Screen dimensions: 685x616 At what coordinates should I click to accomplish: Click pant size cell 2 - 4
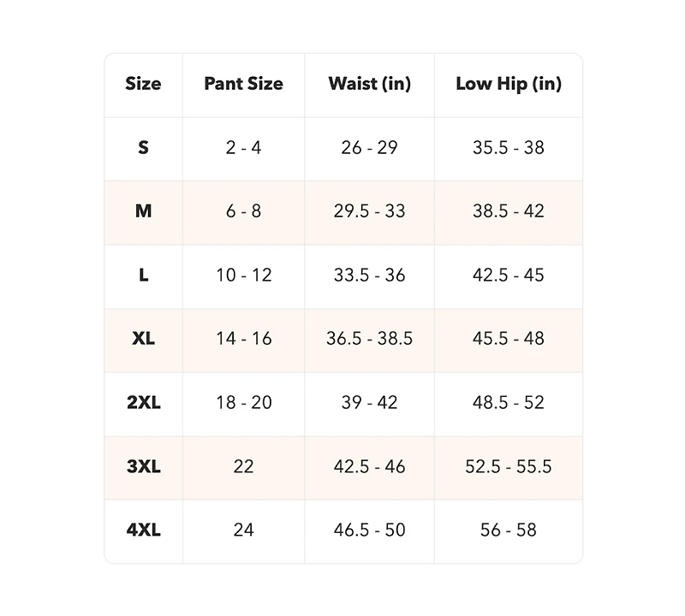click(243, 148)
